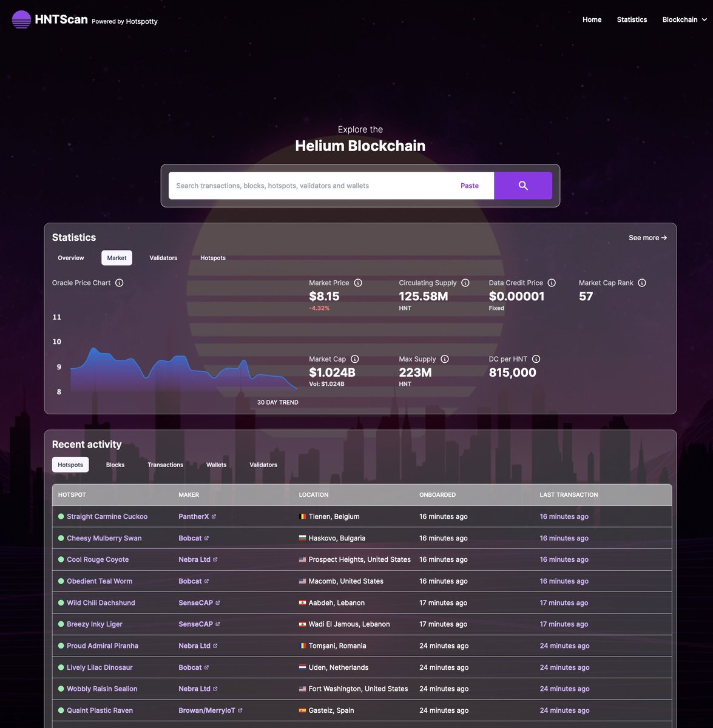Switch to the Overview statistics tab
This screenshot has width=713, height=728.
pos(71,258)
